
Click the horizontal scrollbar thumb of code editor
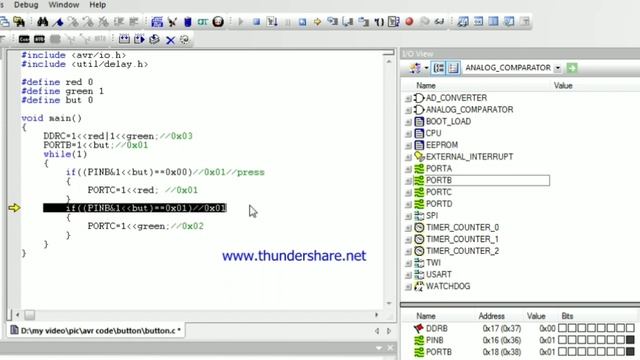click(29, 315)
